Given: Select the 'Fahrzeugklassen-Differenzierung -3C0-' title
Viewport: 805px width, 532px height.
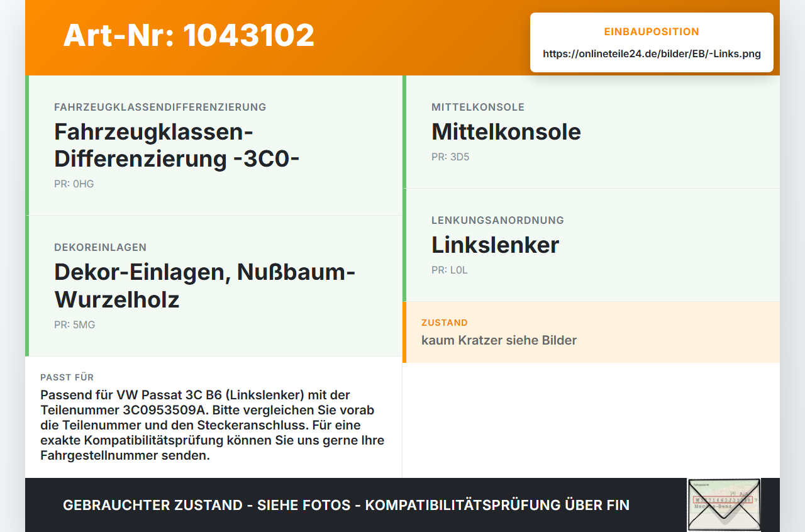Looking at the screenshot, I should (177, 145).
